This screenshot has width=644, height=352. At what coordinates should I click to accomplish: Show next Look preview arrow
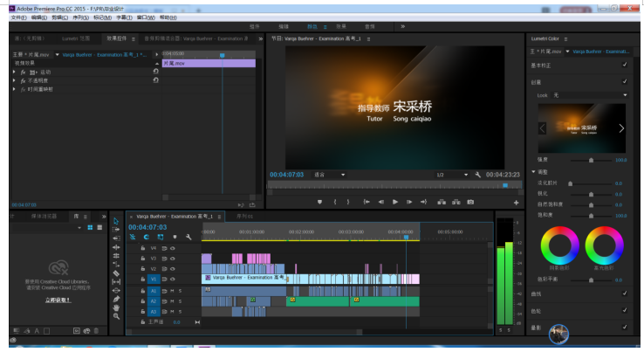point(621,128)
